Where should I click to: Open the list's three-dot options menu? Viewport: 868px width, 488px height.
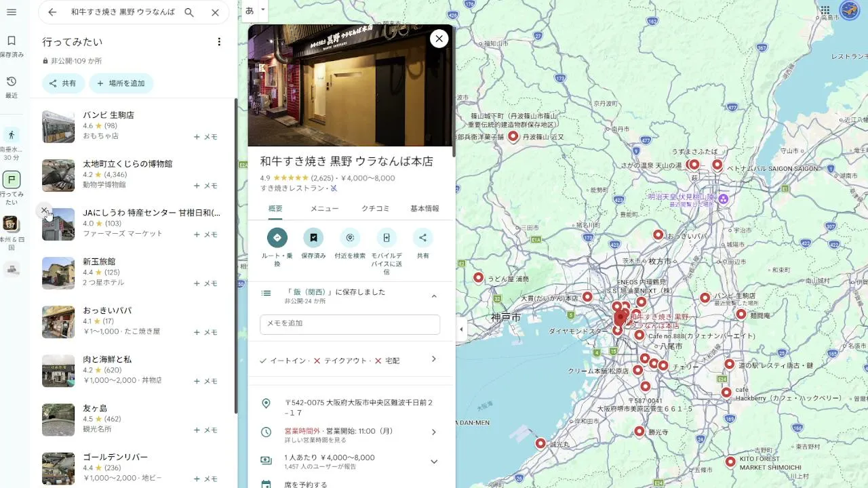point(219,42)
